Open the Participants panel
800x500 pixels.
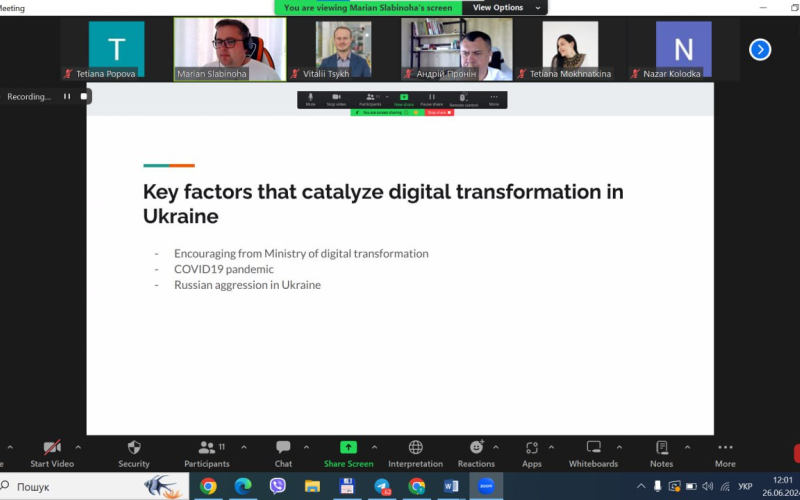tap(207, 454)
